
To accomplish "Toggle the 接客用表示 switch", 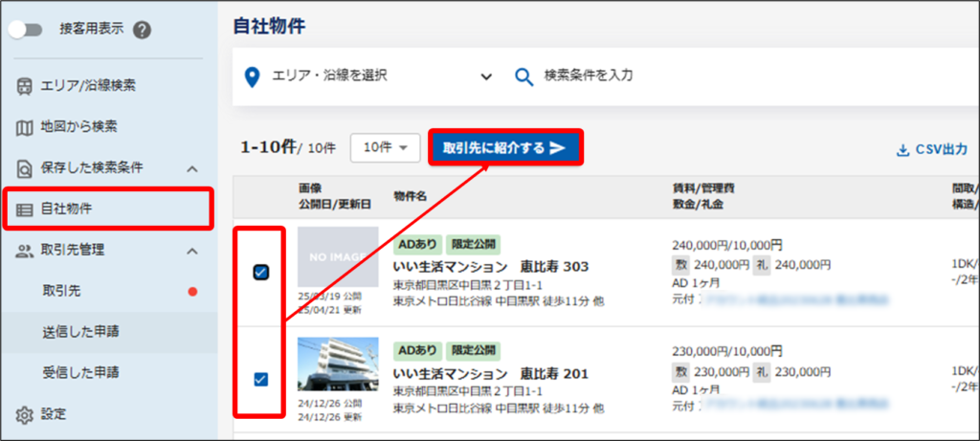I will pyautogui.click(x=27, y=29).
